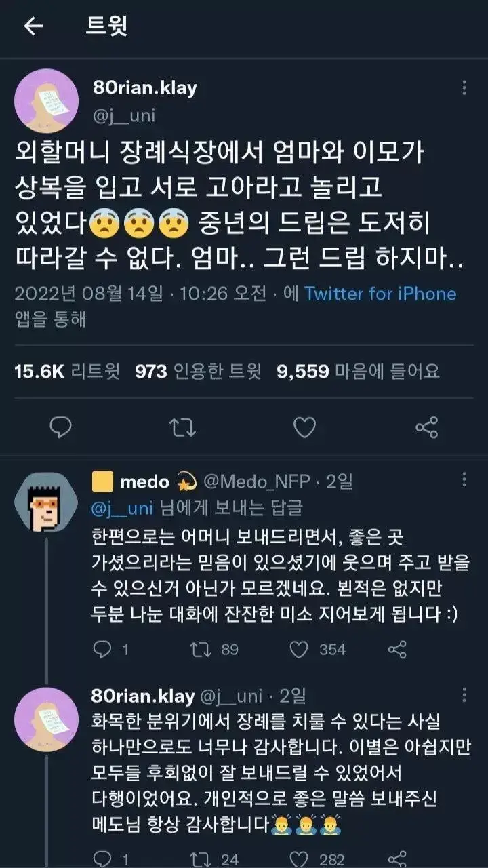Viewport: 488px width, 868px height.
Task: Open more options on medo's reply
Action: click(x=464, y=480)
